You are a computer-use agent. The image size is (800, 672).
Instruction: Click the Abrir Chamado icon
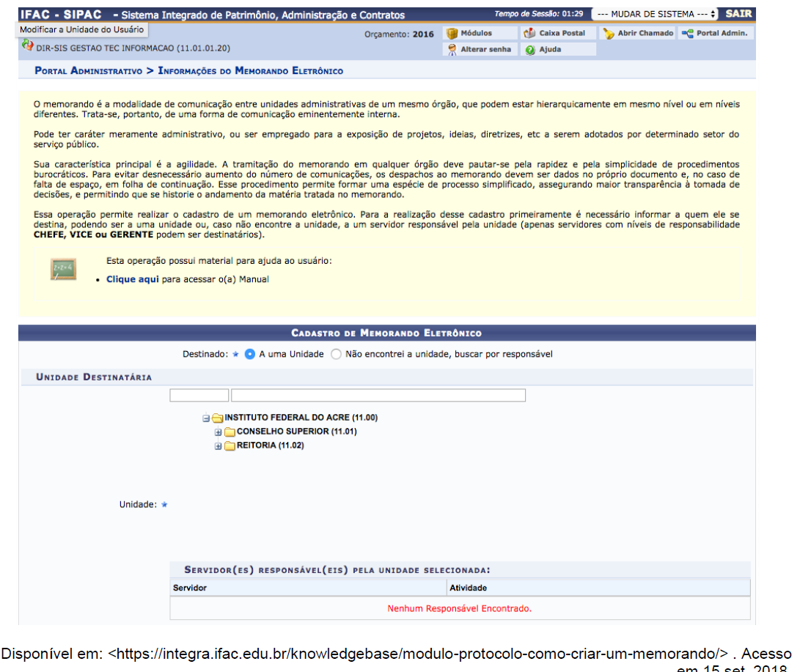[x=609, y=34]
